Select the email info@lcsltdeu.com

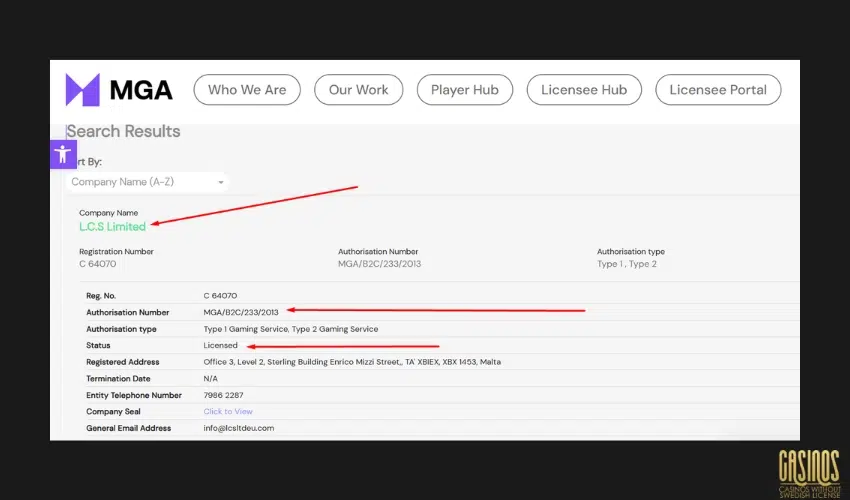239,428
